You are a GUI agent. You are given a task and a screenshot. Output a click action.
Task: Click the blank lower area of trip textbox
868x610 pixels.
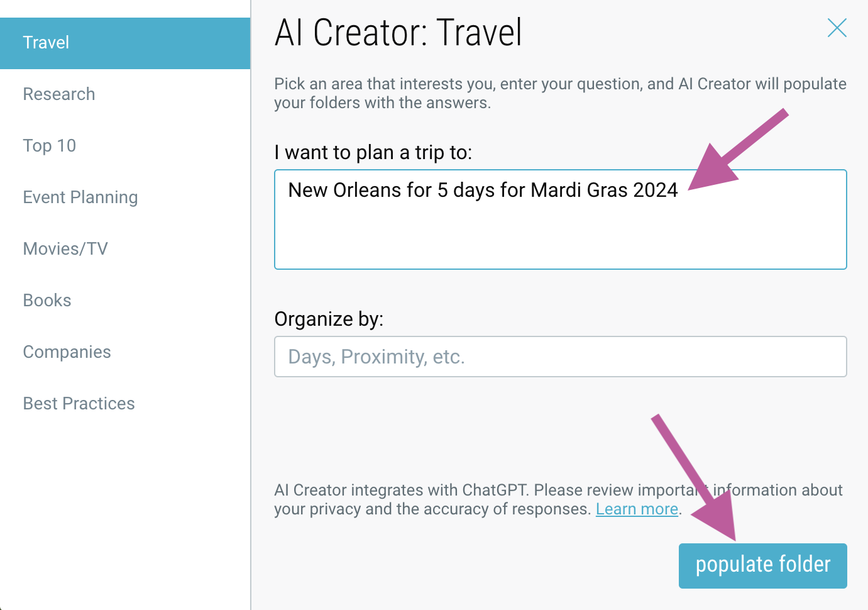coord(559,242)
